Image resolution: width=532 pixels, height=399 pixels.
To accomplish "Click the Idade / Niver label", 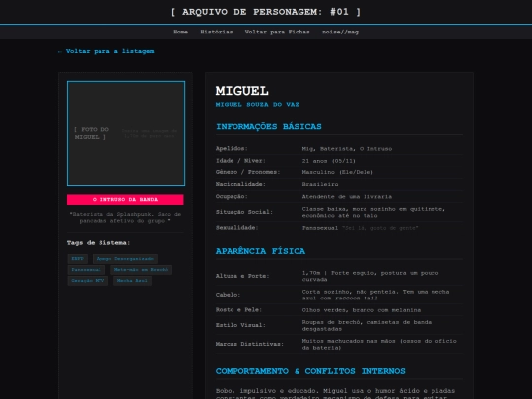I will (240, 161).
